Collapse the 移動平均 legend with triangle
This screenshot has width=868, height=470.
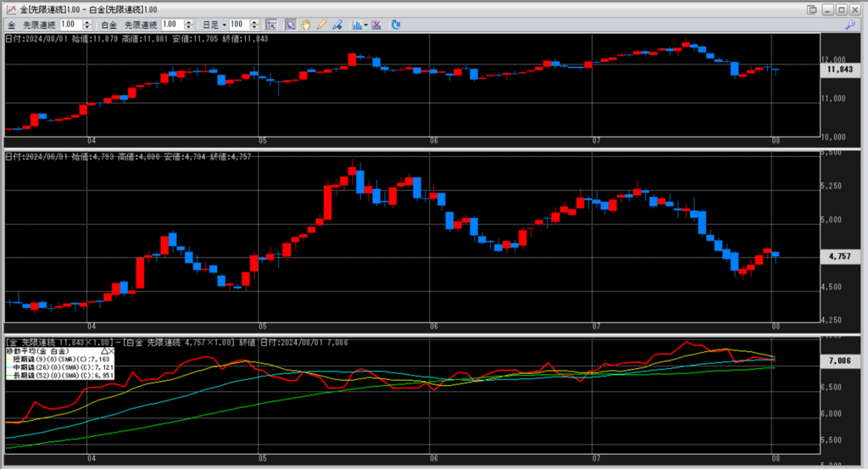coord(104,350)
